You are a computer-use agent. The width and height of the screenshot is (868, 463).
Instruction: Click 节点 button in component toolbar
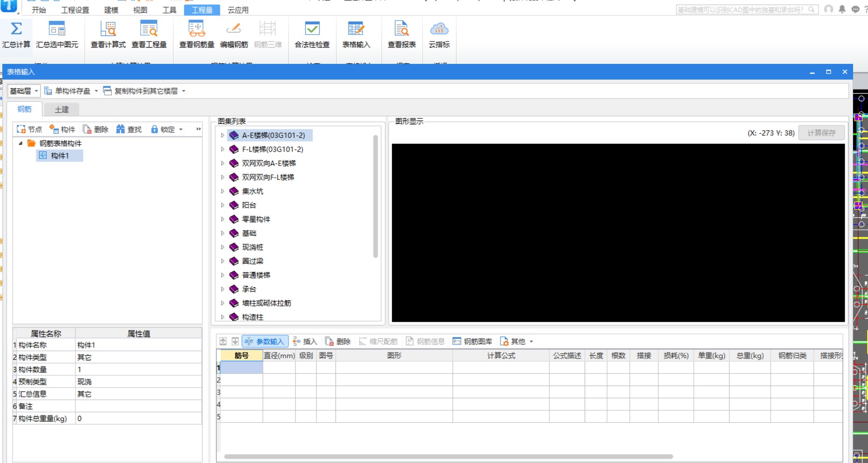(x=29, y=129)
